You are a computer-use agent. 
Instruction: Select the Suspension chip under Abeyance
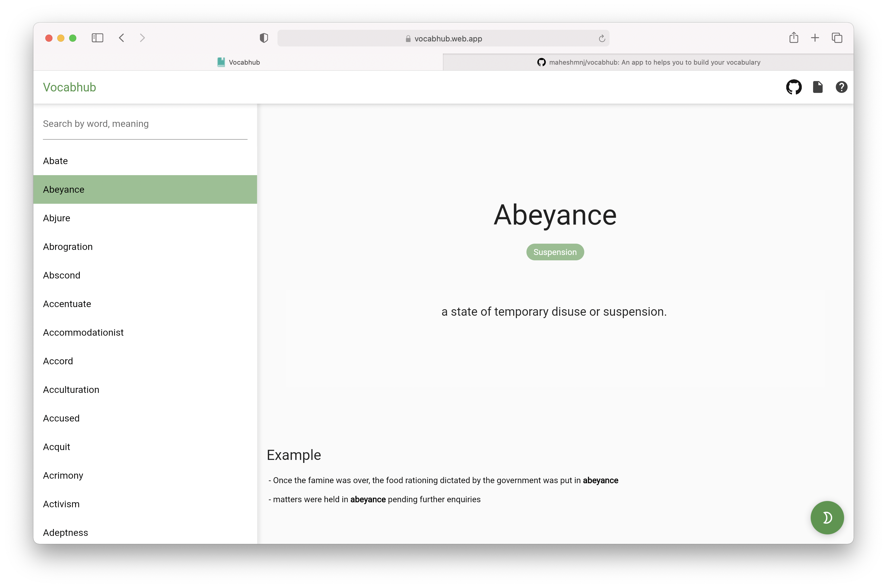click(555, 252)
